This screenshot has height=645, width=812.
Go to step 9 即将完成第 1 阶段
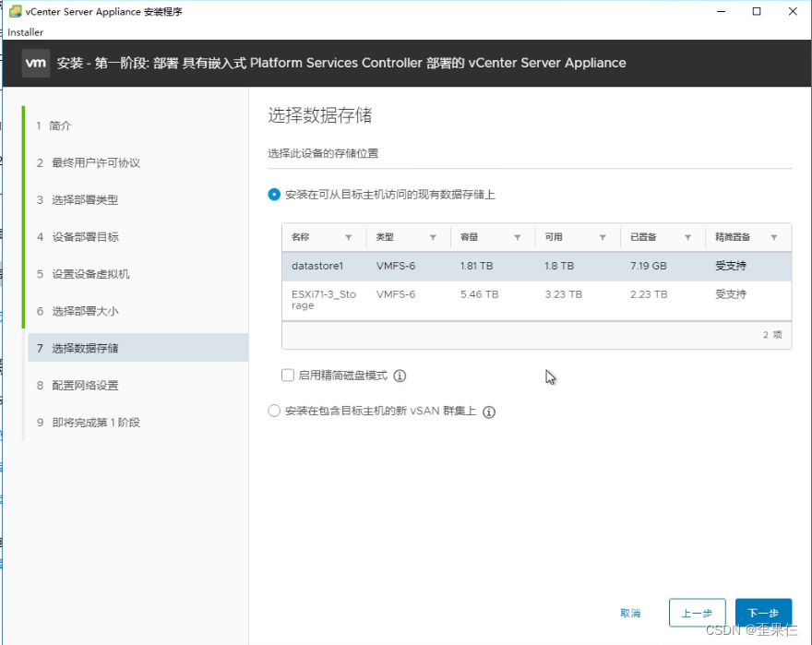click(89, 423)
